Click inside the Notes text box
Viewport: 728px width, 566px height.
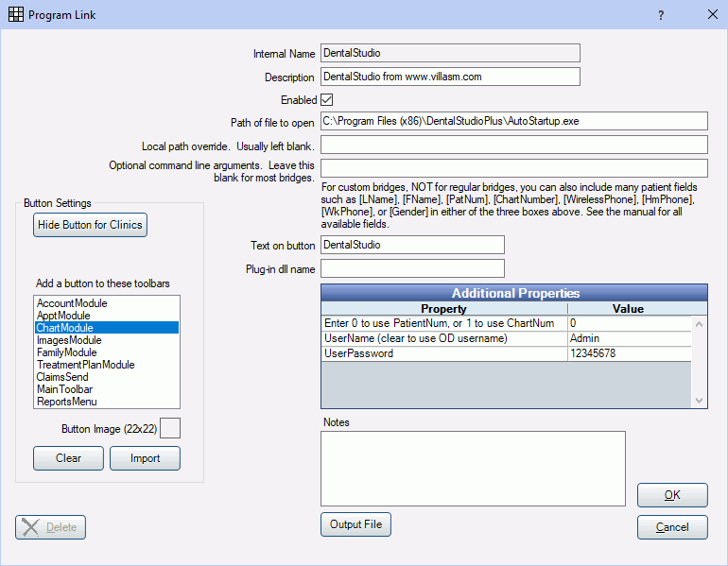pyautogui.click(x=473, y=469)
